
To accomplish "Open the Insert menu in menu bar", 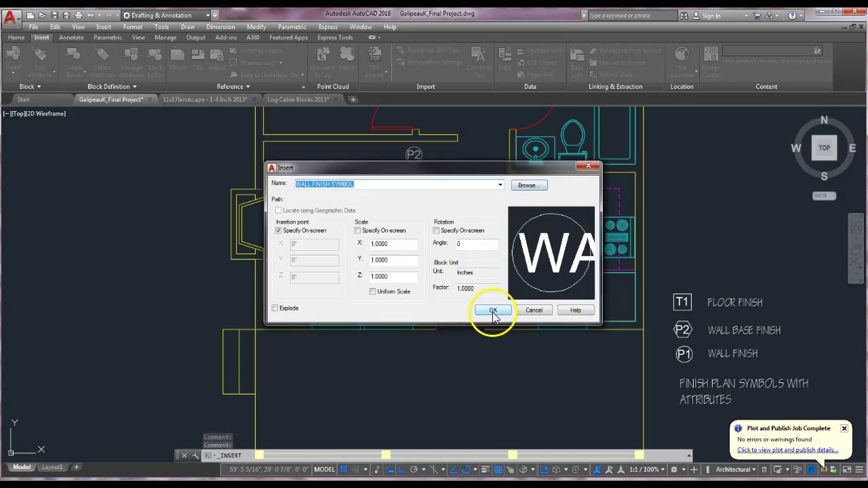I will click(x=103, y=27).
